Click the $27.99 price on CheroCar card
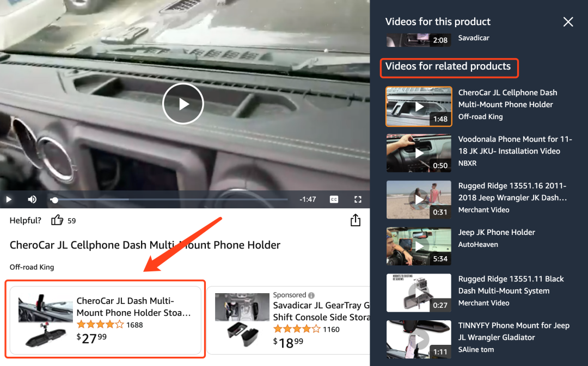 tap(91, 338)
